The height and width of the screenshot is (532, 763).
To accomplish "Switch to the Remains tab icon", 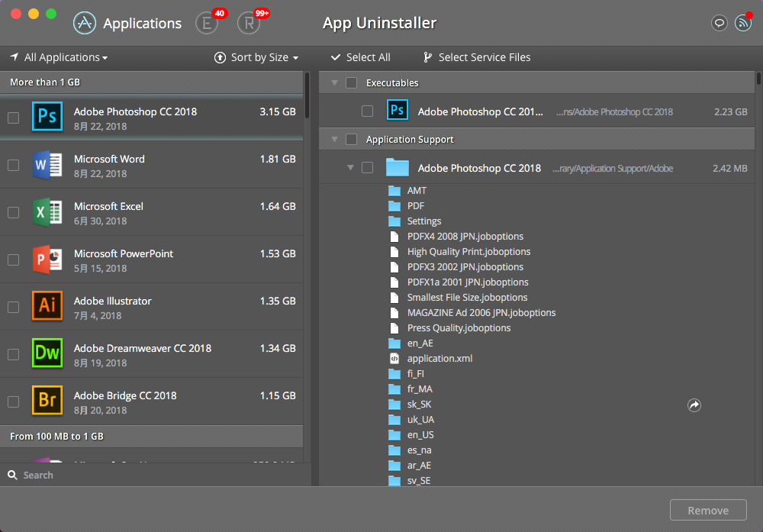I will coord(250,23).
